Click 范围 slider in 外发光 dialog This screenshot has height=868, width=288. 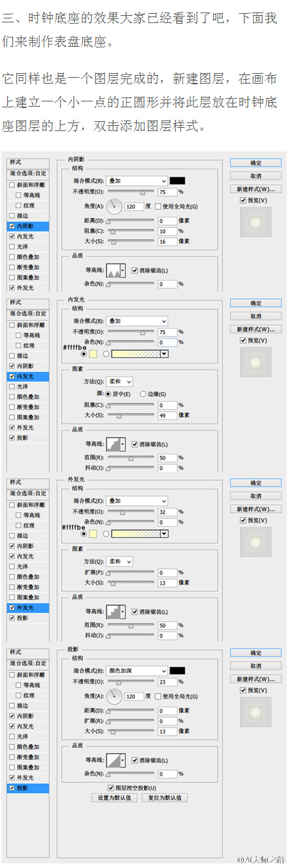point(130,626)
